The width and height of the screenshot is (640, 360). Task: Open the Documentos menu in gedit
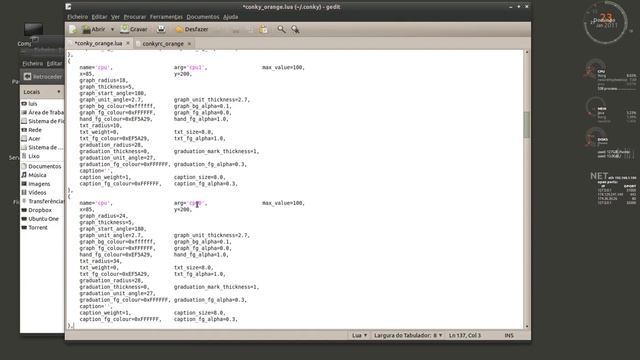pyautogui.click(x=203, y=17)
